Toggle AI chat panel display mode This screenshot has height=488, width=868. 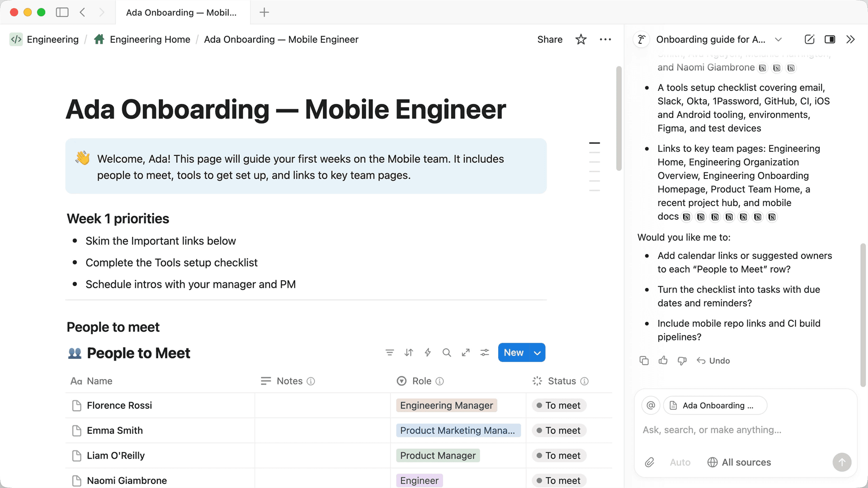pyautogui.click(x=830, y=39)
